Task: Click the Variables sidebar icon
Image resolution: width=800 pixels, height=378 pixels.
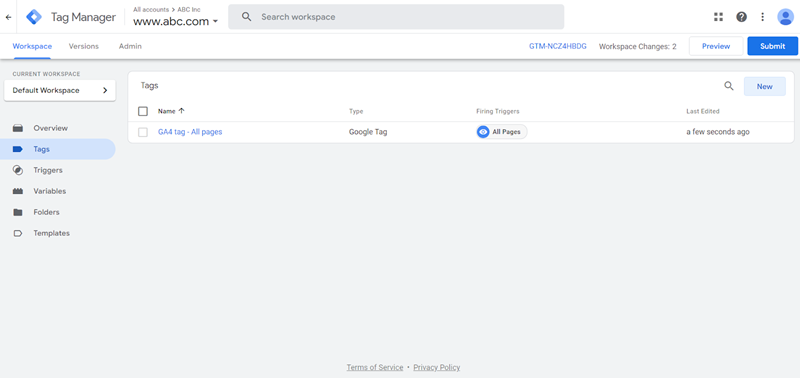Action: 18,191
